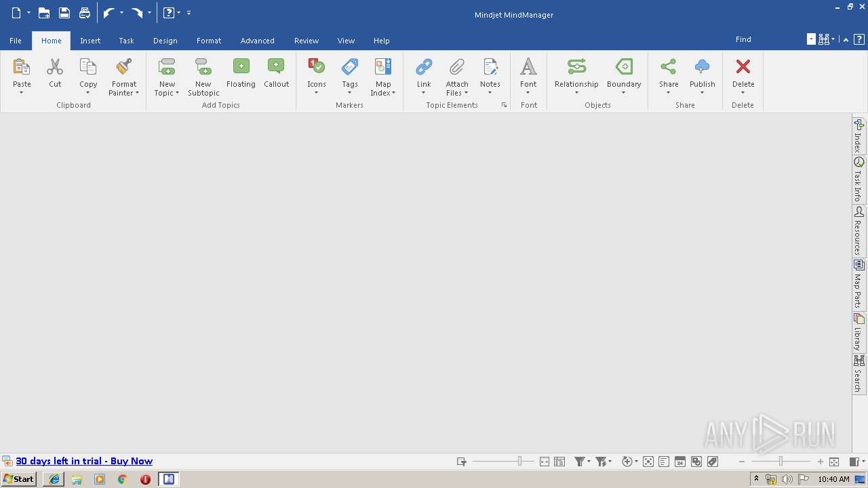This screenshot has height=488, width=868.
Task: Click the Link chain icon
Action: coord(424,66)
